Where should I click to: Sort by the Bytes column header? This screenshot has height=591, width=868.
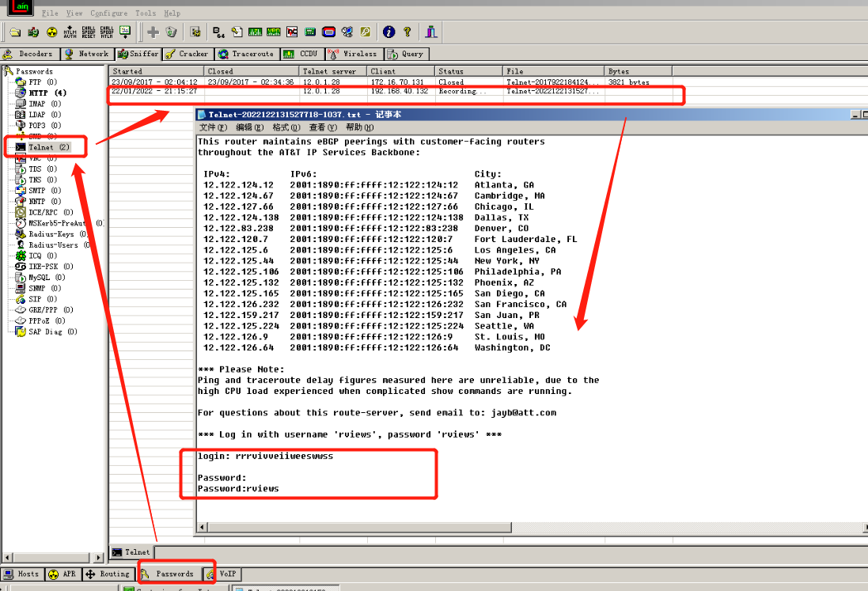click(639, 71)
